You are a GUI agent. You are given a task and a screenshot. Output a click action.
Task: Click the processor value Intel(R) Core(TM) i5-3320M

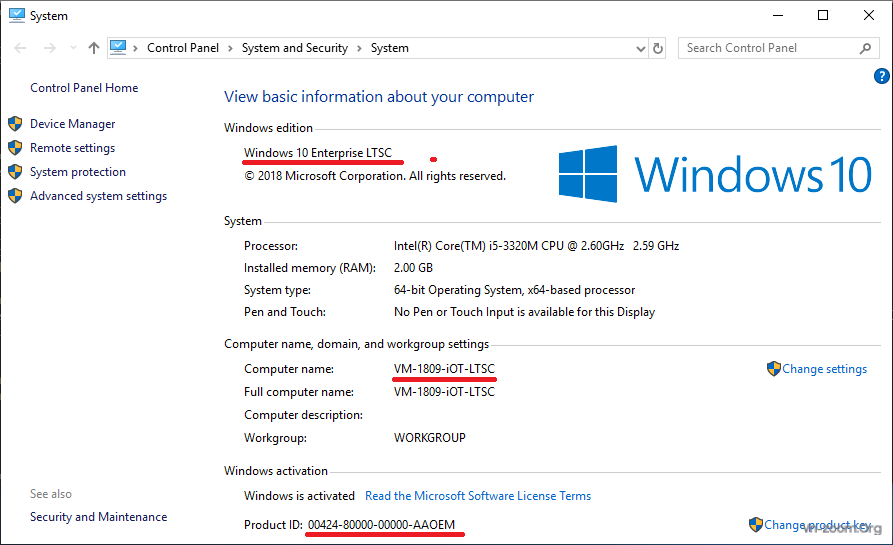coord(536,246)
